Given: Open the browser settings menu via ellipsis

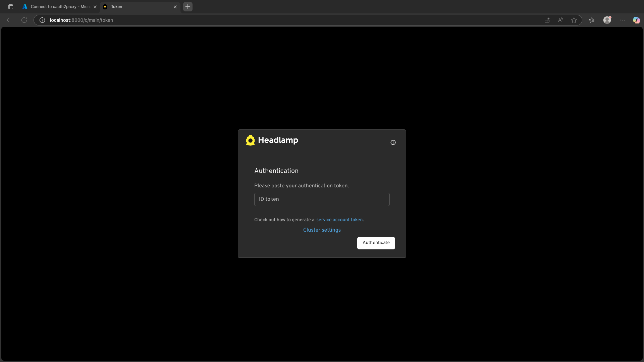Looking at the screenshot, I should (x=623, y=20).
